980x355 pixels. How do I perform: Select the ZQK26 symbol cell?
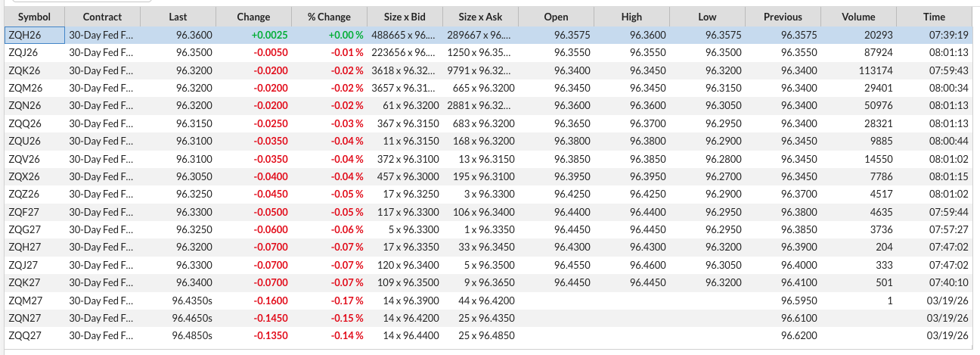23,70
